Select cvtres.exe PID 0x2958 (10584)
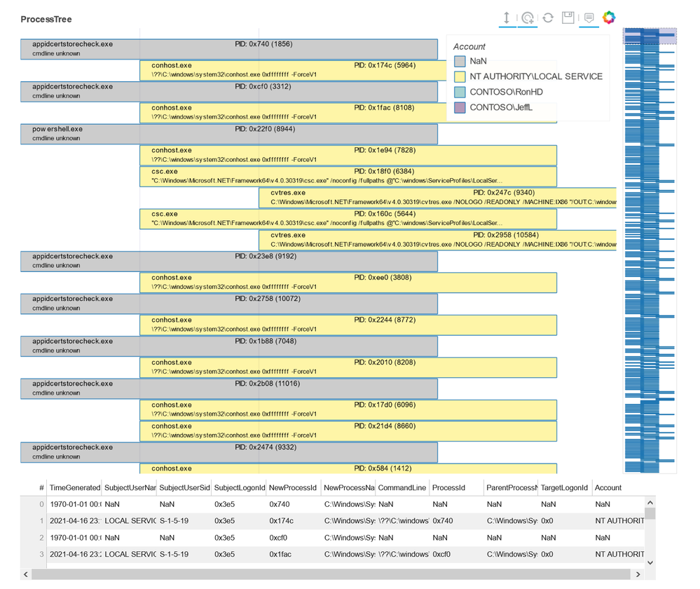 [437, 240]
